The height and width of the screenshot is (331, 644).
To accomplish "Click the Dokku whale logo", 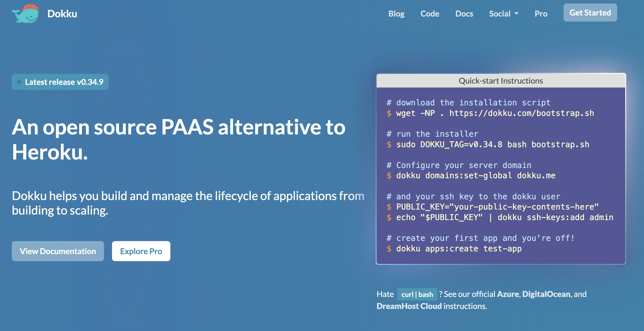I will click(x=26, y=14).
